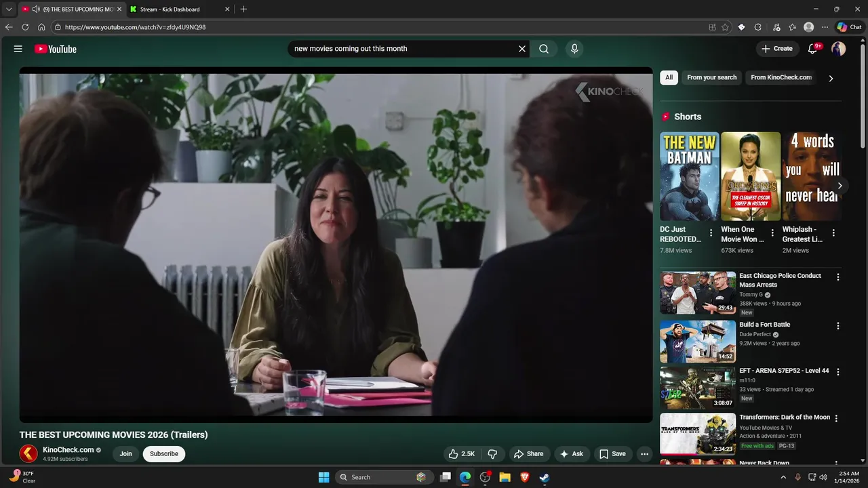
Task: Open the Transformers Dark of the Moon thumbnail
Action: click(698, 434)
